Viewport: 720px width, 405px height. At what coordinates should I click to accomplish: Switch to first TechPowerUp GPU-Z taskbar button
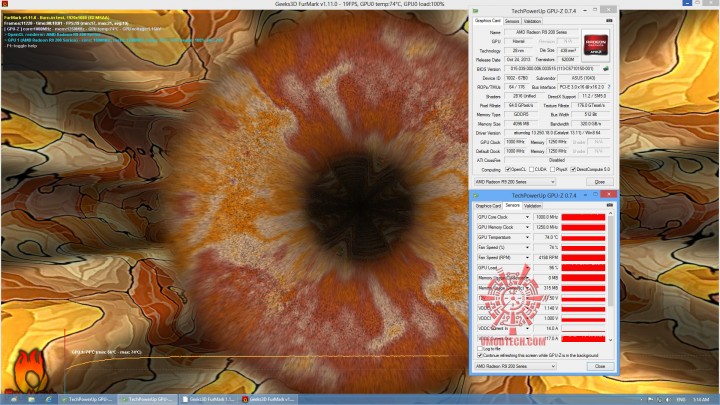pyautogui.click(x=87, y=399)
